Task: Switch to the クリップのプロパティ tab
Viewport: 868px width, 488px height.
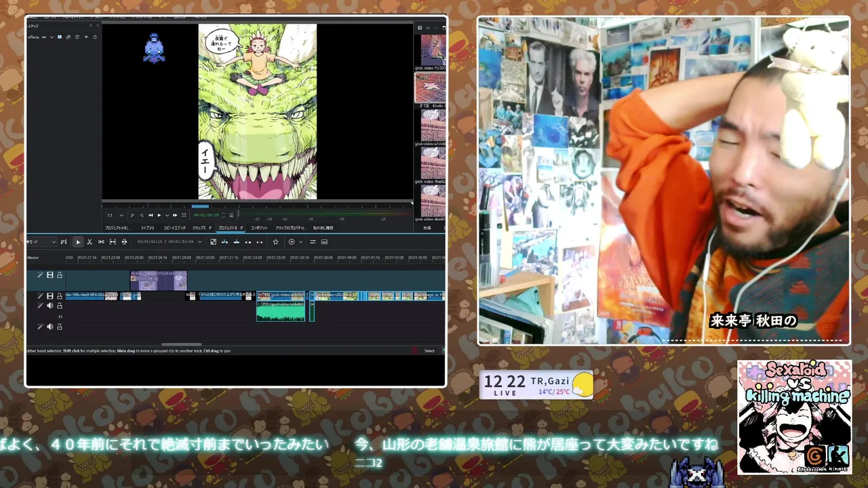Action: (291, 228)
